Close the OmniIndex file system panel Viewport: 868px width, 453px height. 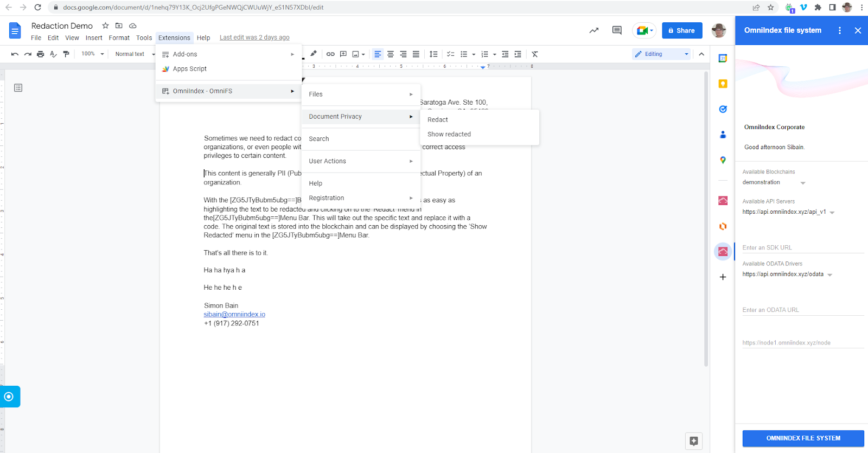858,30
